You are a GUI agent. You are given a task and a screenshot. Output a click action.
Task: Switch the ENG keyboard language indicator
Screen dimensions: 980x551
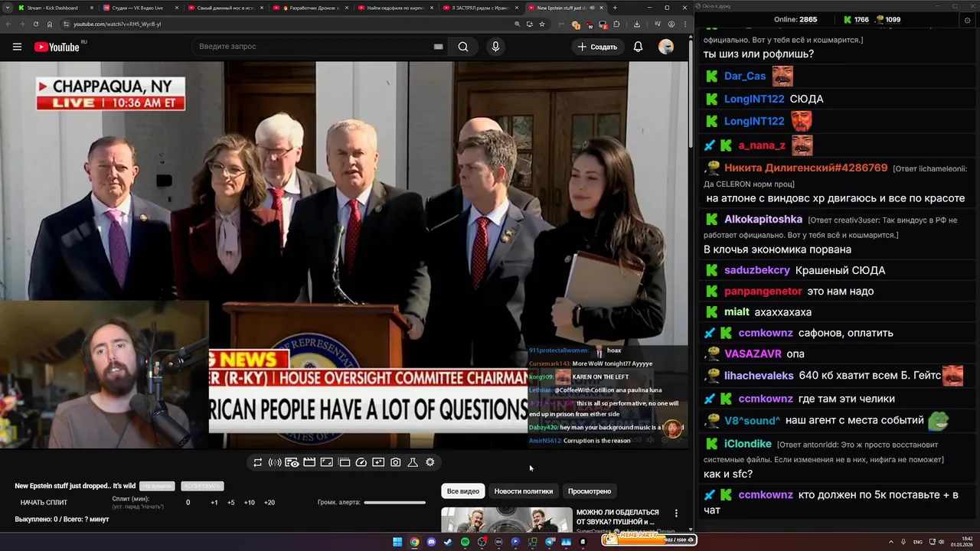click(918, 542)
